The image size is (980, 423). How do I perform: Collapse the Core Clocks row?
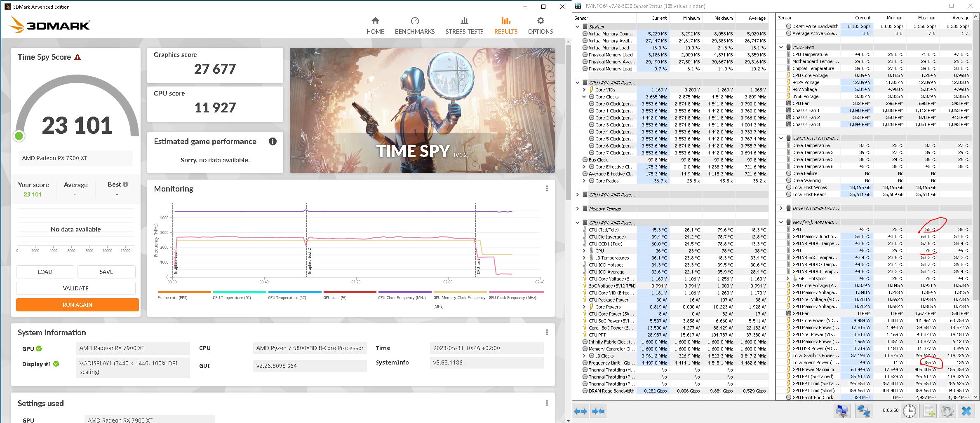(x=584, y=97)
